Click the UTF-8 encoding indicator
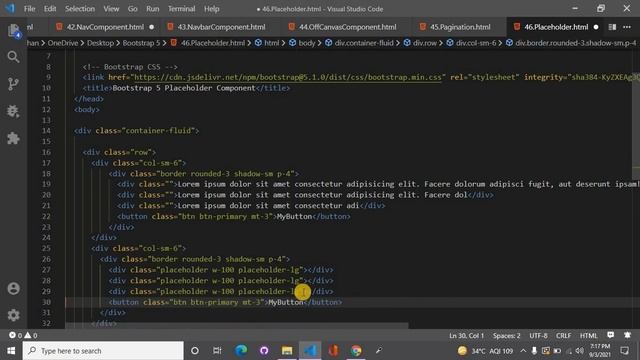Image resolution: width=640 pixels, height=360 pixels. pyautogui.click(x=538, y=336)
